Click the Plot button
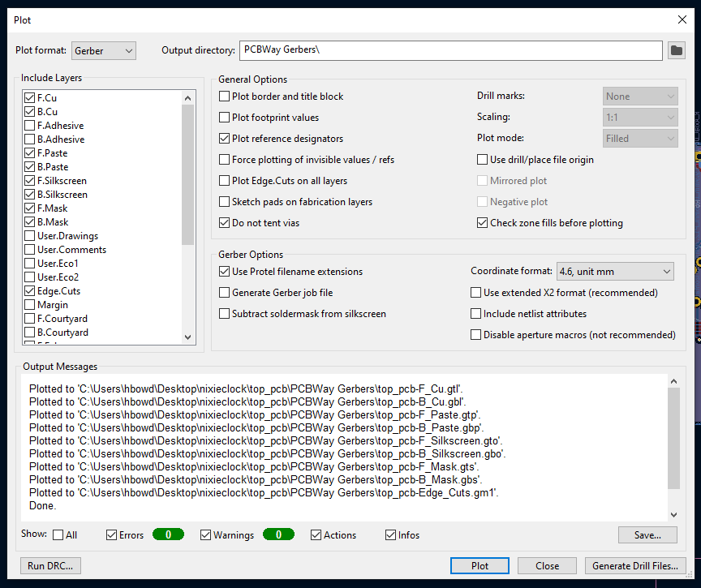 click(480, 566)
